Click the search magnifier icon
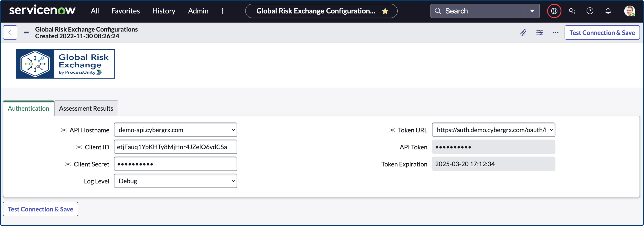Image resolution: width=644 pixels, height=226 pixels. tap(438, 11)
